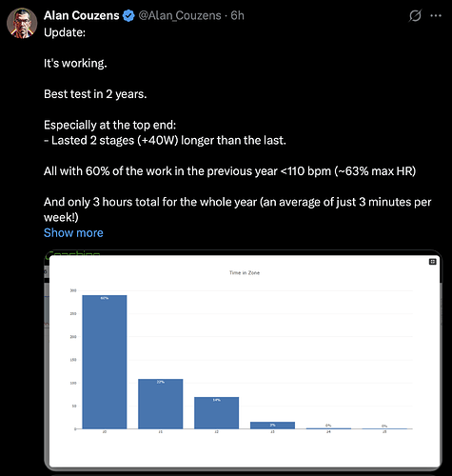The width and height of the screenshot is (452, 476).
Task: Select the 14% bar in the chart
Action: click(217, 413)
